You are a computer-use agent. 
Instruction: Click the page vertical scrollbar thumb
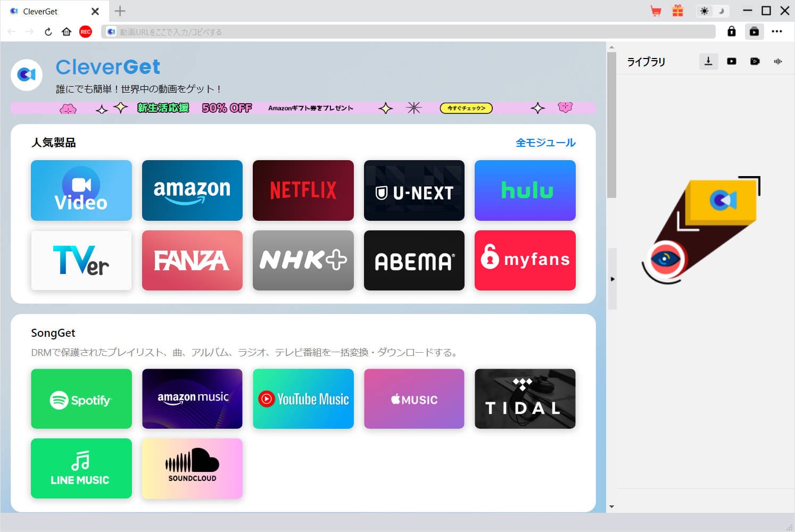(x=611, y=125)
